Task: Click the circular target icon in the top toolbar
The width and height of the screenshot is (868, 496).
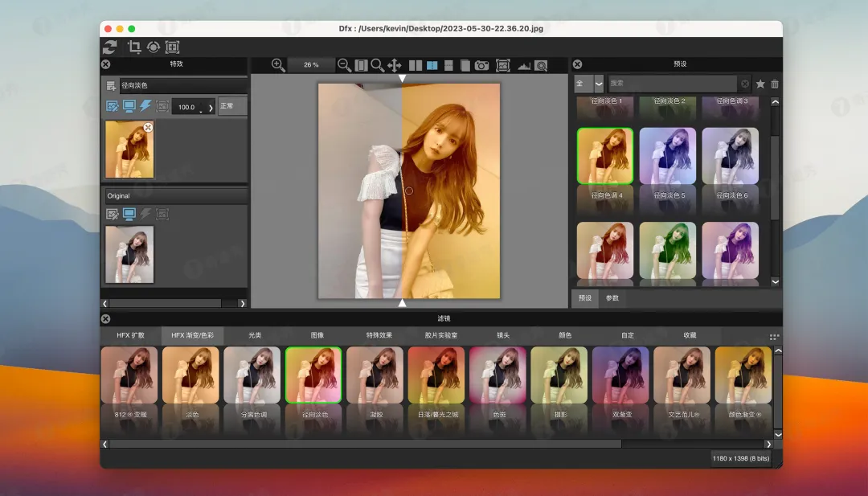Action: (154, 47)
